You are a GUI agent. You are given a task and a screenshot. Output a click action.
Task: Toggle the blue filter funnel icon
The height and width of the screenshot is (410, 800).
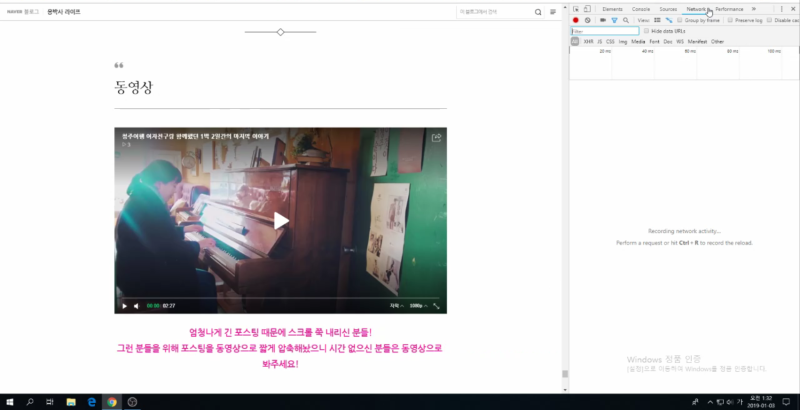[x=614, y=20]
